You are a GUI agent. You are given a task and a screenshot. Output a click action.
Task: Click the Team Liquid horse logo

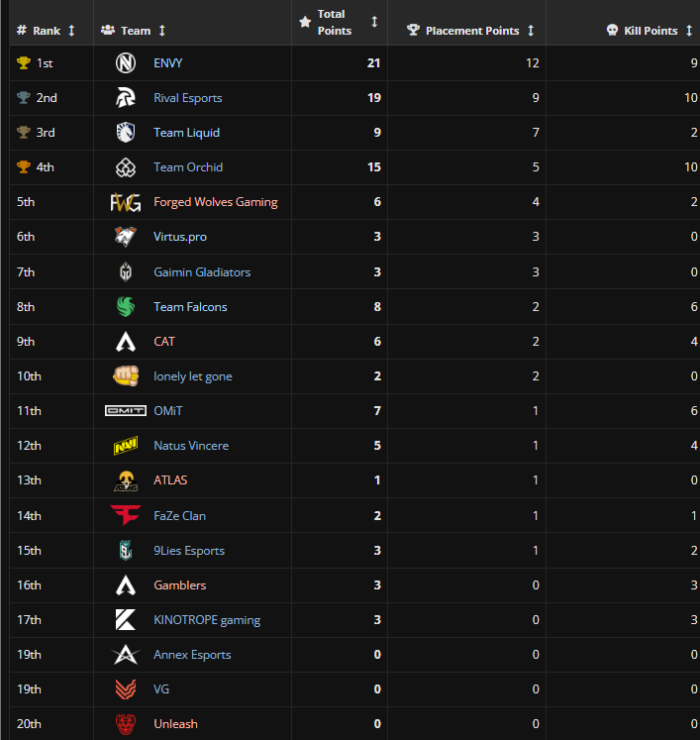[126, 133]
